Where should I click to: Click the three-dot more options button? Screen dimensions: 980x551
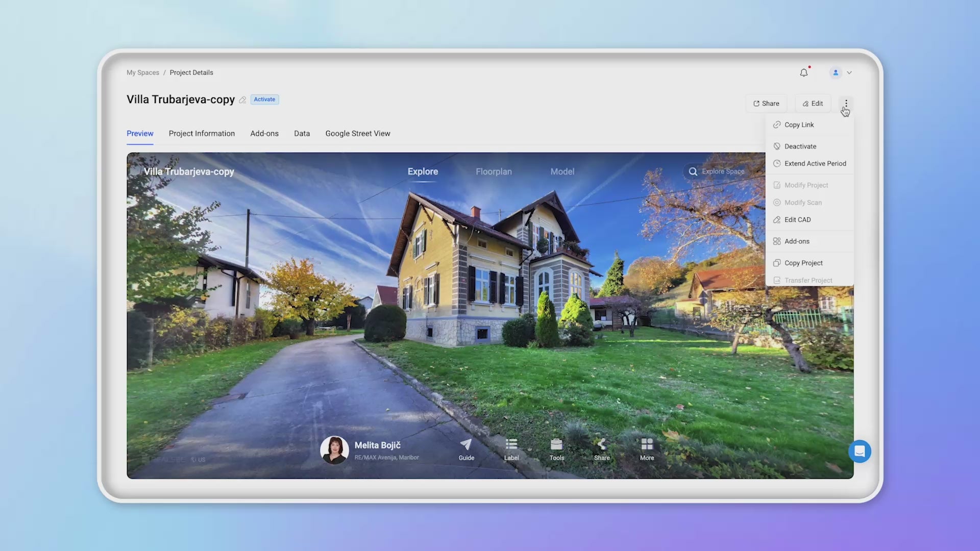click(846, 104)
